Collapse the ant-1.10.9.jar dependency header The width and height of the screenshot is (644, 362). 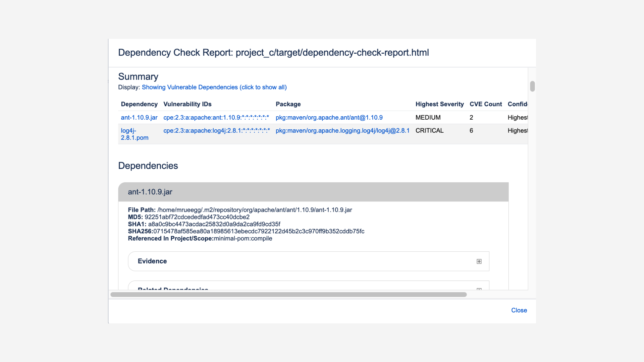[150, 192]
